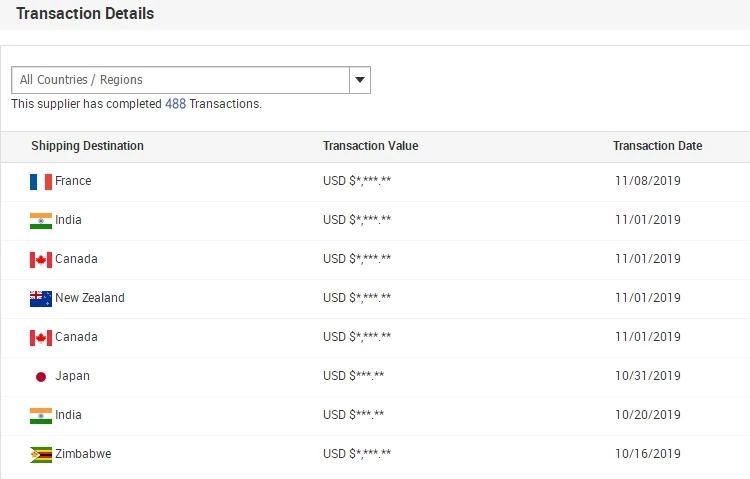Open the All Countries / Regions dropdown
This screenshot has height=479, width=750.
(x=180, y=80)
